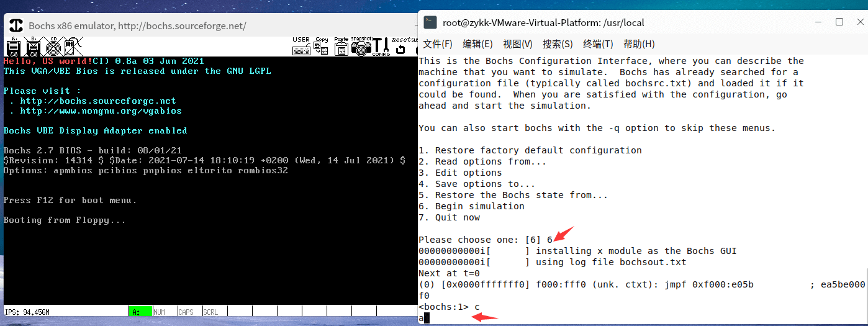Click http://www.nongnu.org/vgabios line in emulator
Screen dimensions: 868x326
(x=101, y=111)
